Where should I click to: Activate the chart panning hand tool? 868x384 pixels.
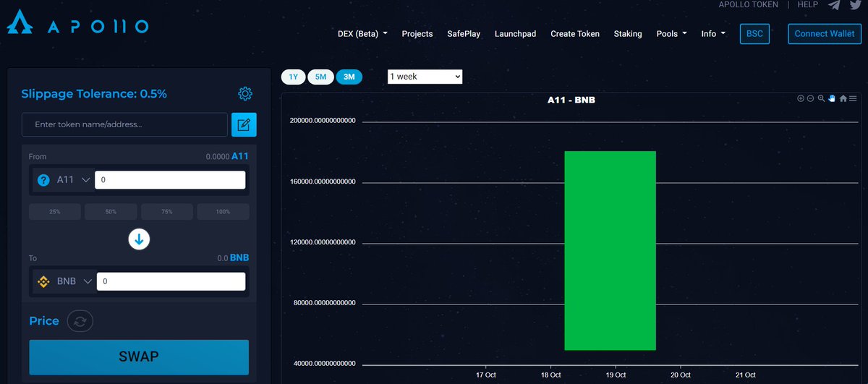832,98
